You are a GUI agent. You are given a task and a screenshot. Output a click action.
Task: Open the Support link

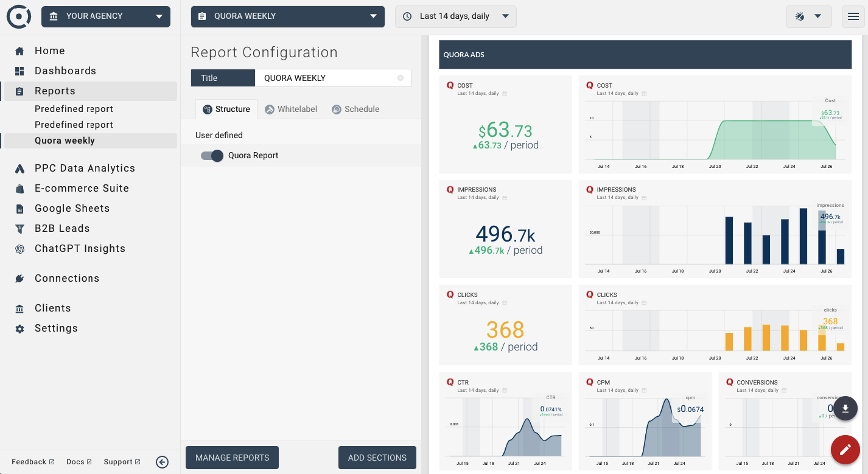point(122,462)
